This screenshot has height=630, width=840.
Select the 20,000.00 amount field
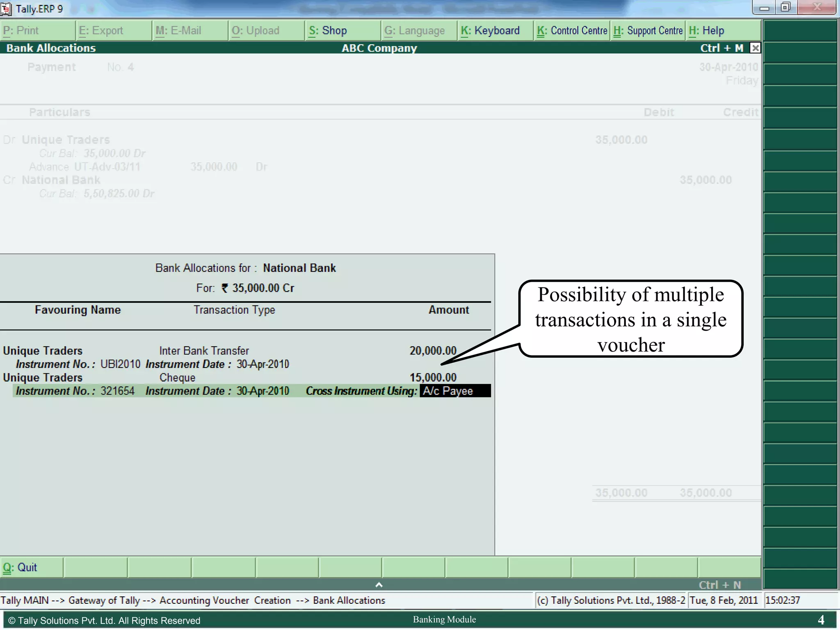coord(433,351)
